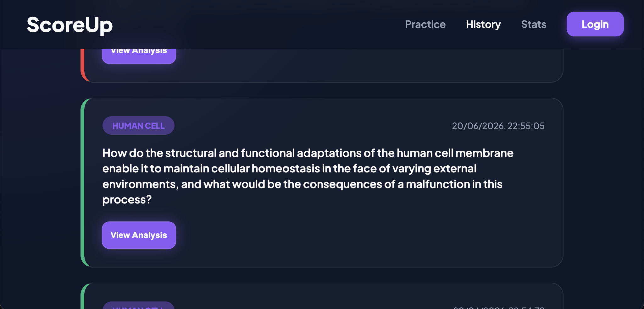Select the History nav item
Screen dimensions: 644x309
click(483, 24)
